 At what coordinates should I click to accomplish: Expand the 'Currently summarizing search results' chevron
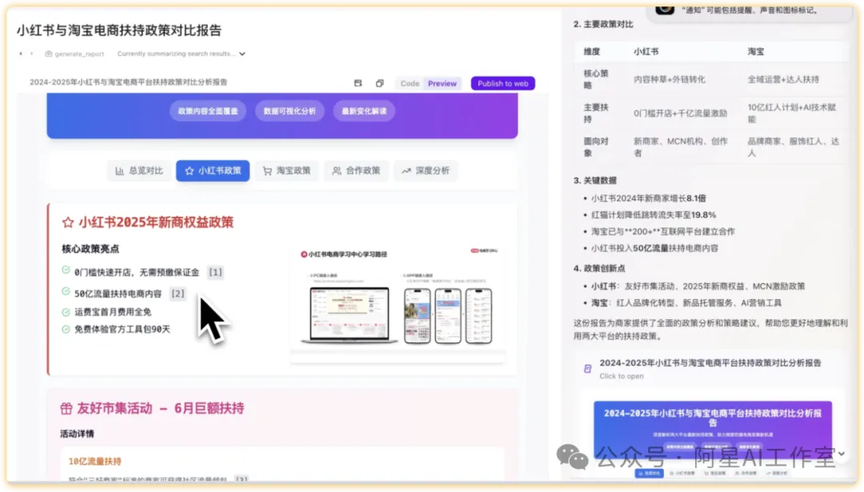tap(242, 54)
